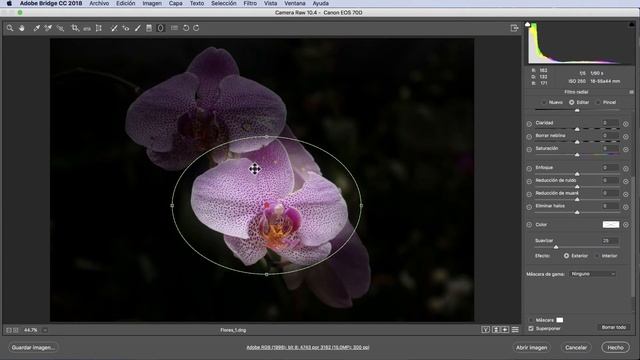Increase Eliminar halos with plus icon
The image size is (640, 360).
(x=625, y=207)
